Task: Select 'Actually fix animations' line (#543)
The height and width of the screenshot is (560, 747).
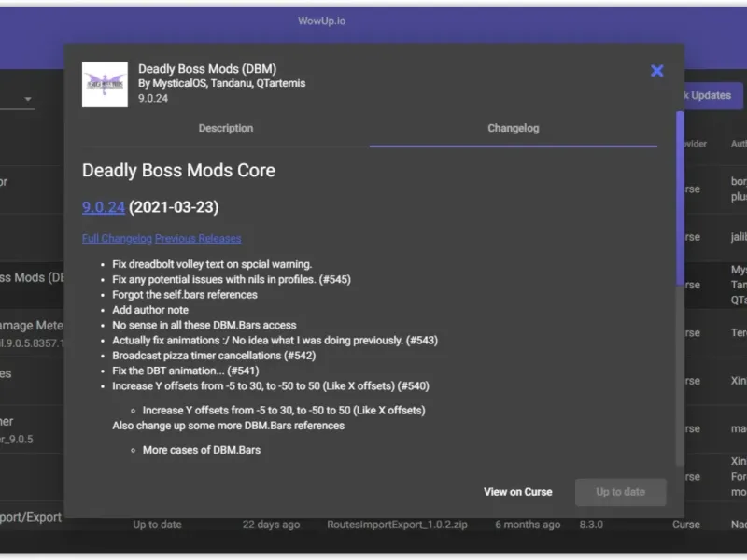Action: click(275, 341)
